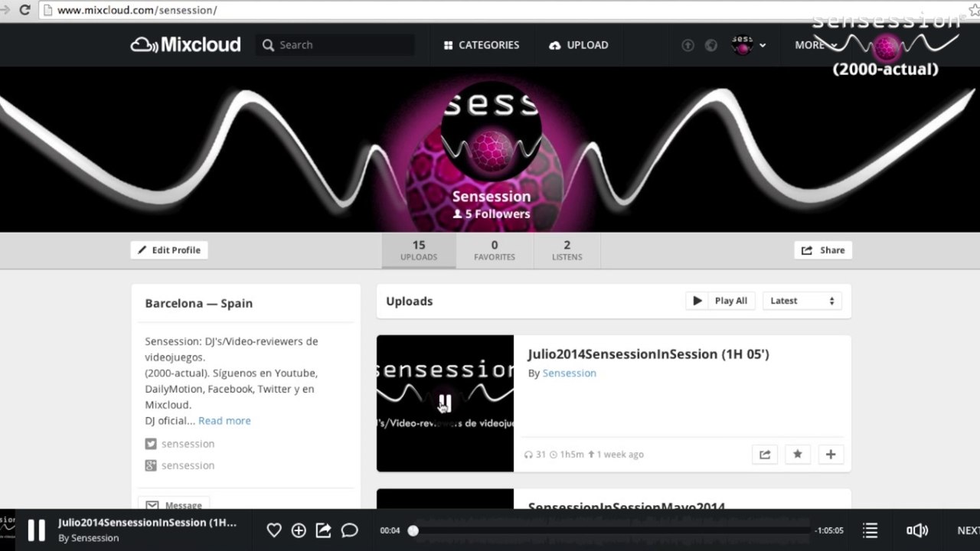Click the globe icon in header

point(711,45)
